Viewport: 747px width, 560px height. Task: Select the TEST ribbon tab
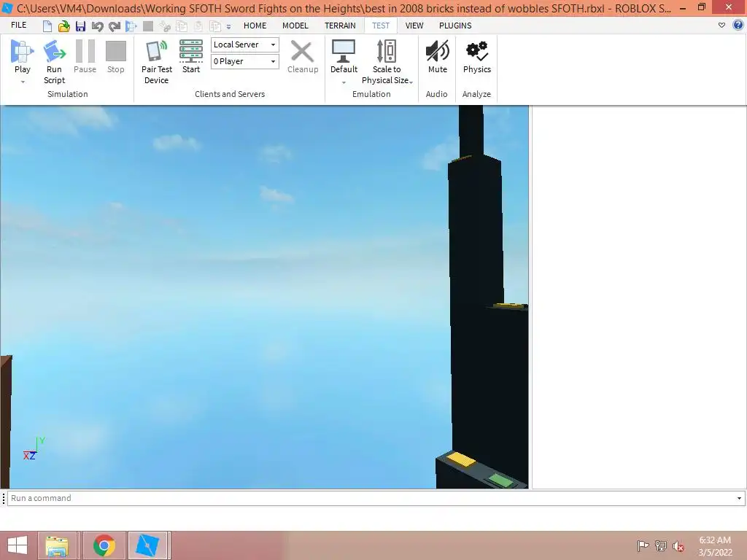381,26
